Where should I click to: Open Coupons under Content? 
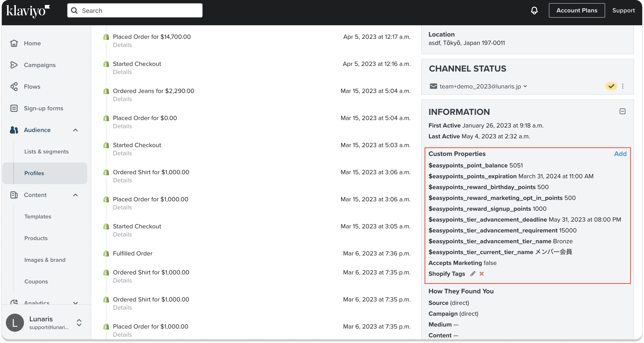click(36, 282)
